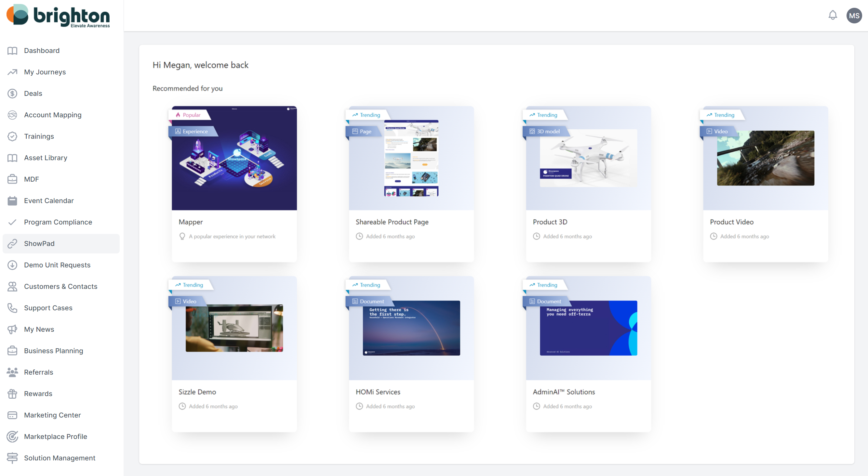The image size is (868, 476).
Task: Play the Product Video thumbnail
Action: (x=765, y=158)
